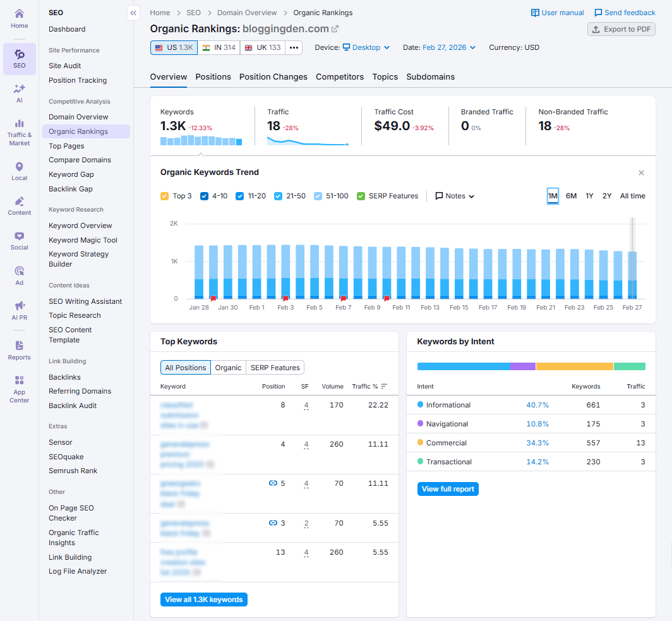Select the 1M time range

553,196
